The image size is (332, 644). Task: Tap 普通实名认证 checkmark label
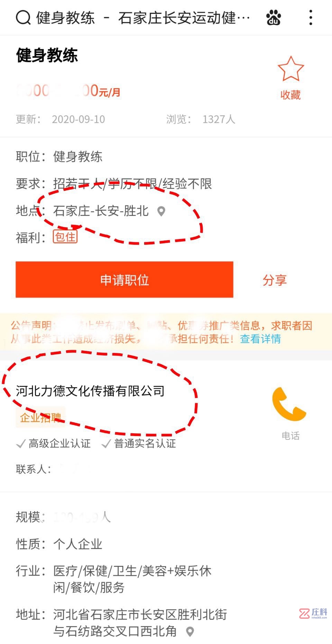(139, 444)
